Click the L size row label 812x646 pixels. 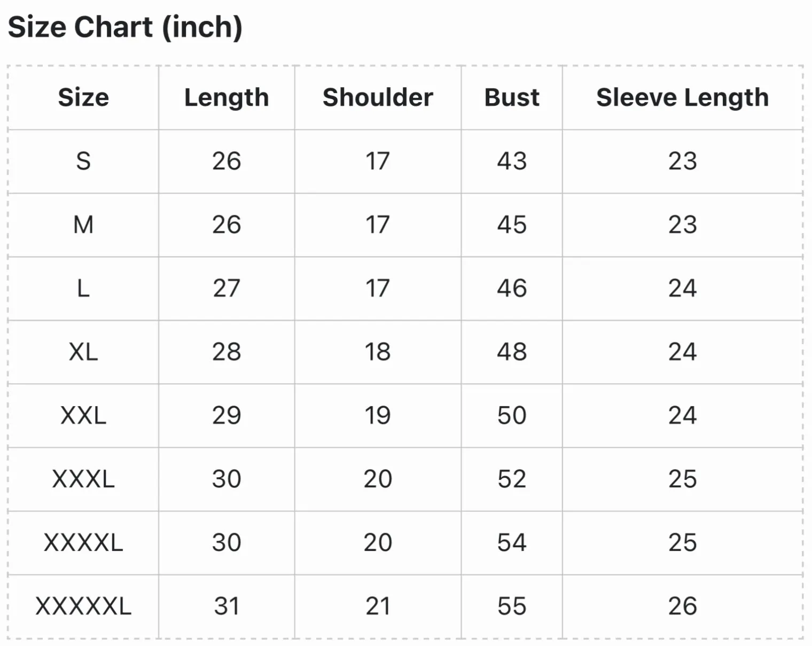[x=83, y=288]
